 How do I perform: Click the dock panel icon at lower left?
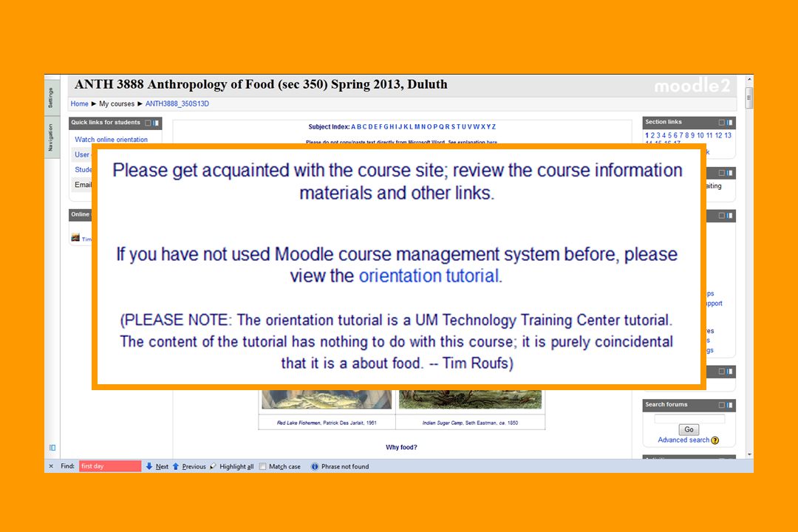(52, 448)
